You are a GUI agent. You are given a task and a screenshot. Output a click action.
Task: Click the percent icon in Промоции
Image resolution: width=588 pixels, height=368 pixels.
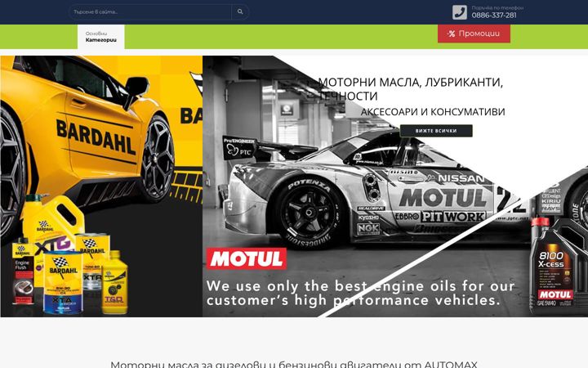(451, 34)
